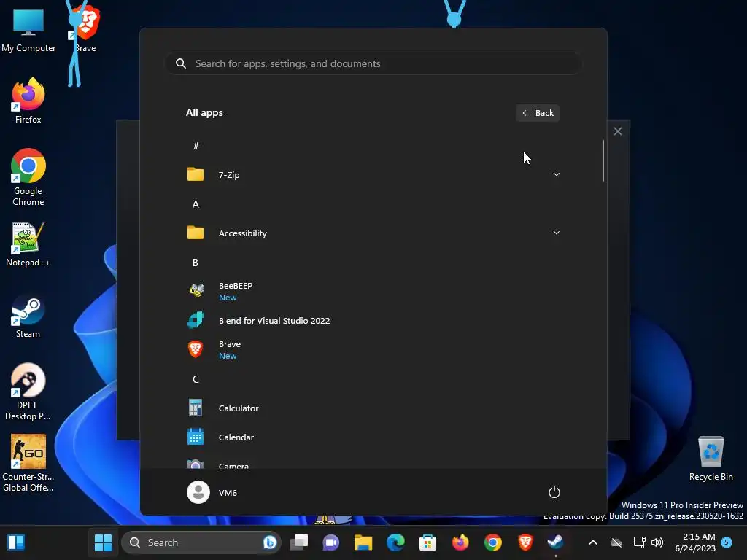Open the Calculator app icon
Image resolution: width=747 pixels, height=560 pixels.
click(x=196, y=408)
